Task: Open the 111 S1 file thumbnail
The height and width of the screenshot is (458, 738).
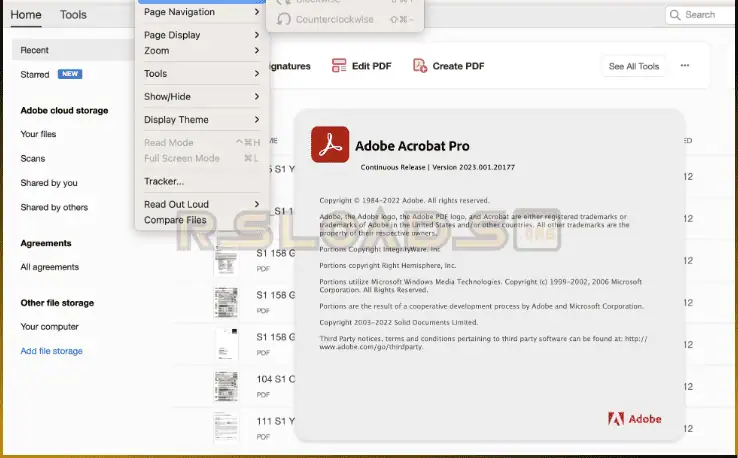Action: [226, 428]
